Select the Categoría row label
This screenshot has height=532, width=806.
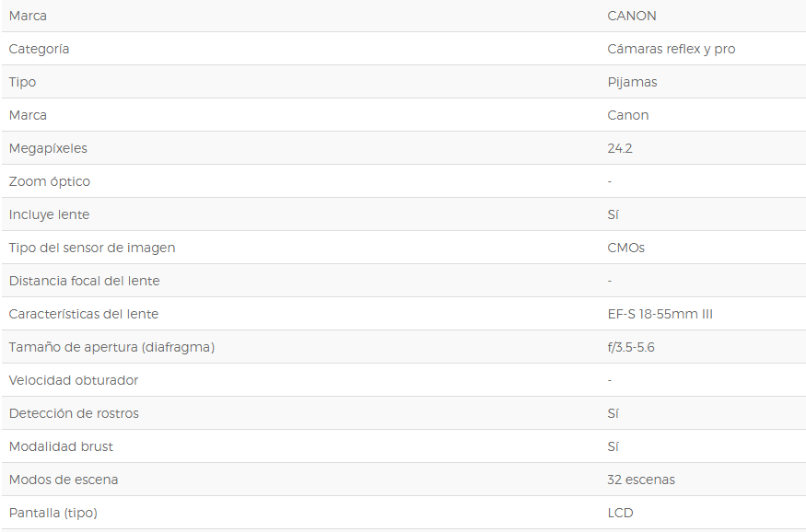39,49
